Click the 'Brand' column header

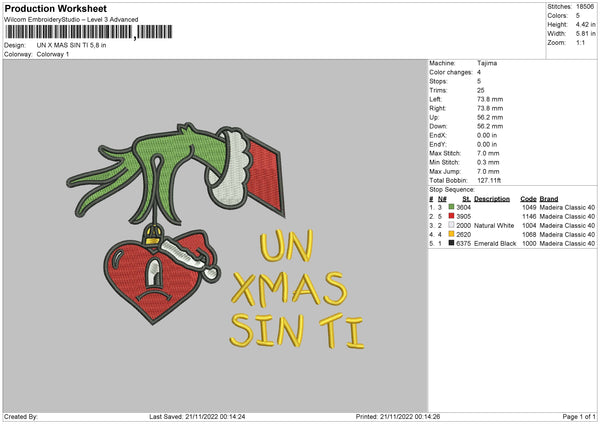(549, 199)
